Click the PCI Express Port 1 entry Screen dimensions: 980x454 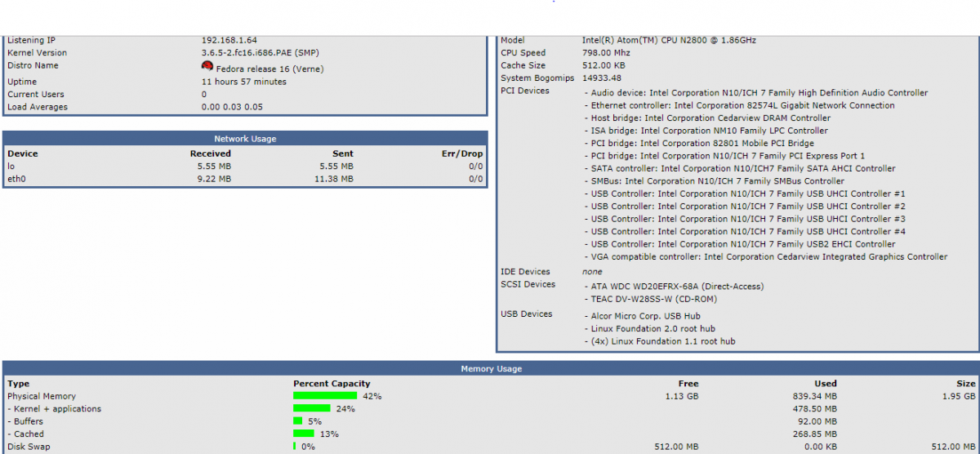pyautogui.click(x=725, y=156)
